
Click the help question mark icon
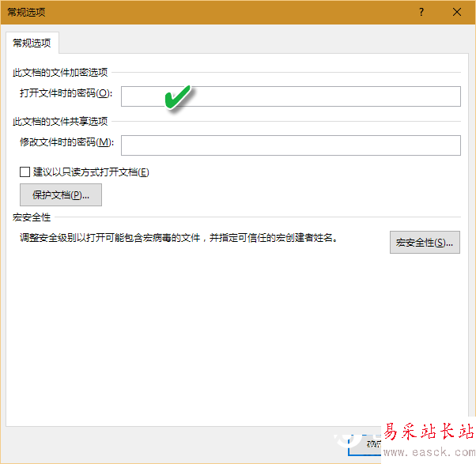click(x=421, y=12)
